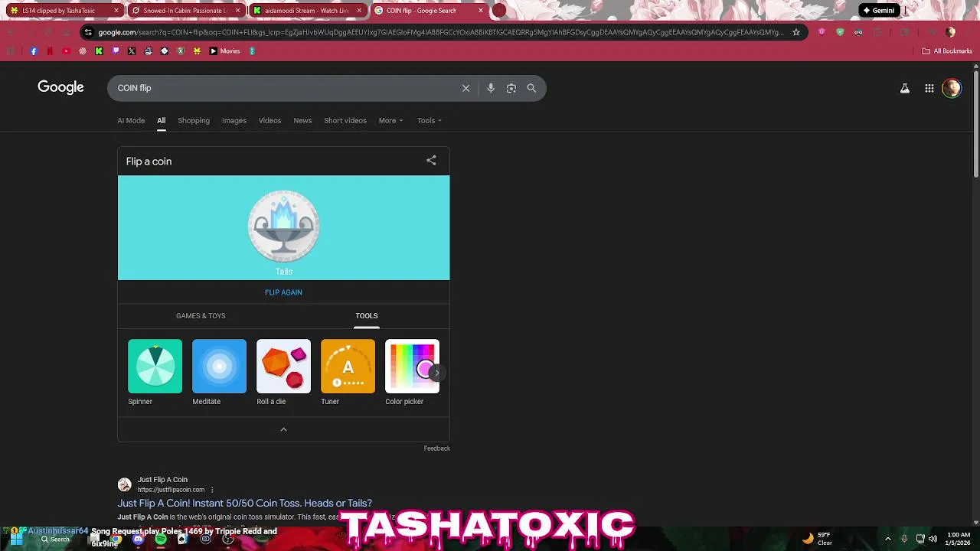Open Discord from the taskbar
Image resolution: width=980 pixels, height=551 pixels.
coord(138,539)
